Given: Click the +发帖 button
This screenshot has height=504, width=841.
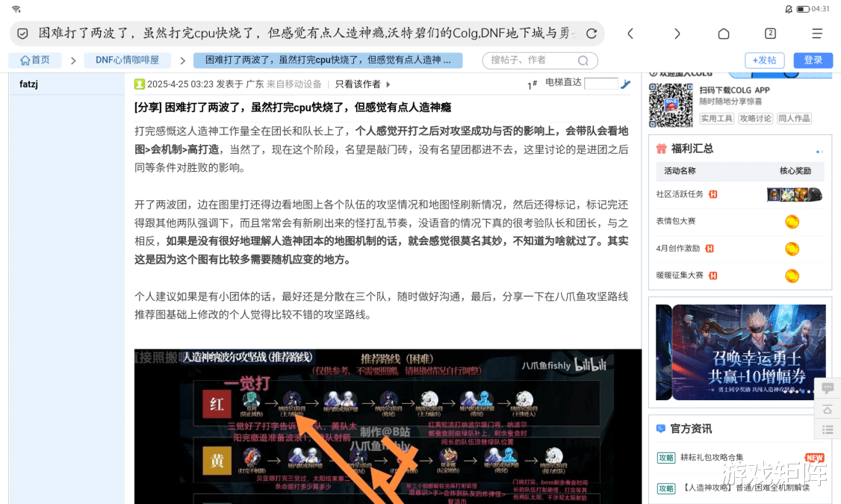Looking at the screenshot, I should tap(764, 60).
